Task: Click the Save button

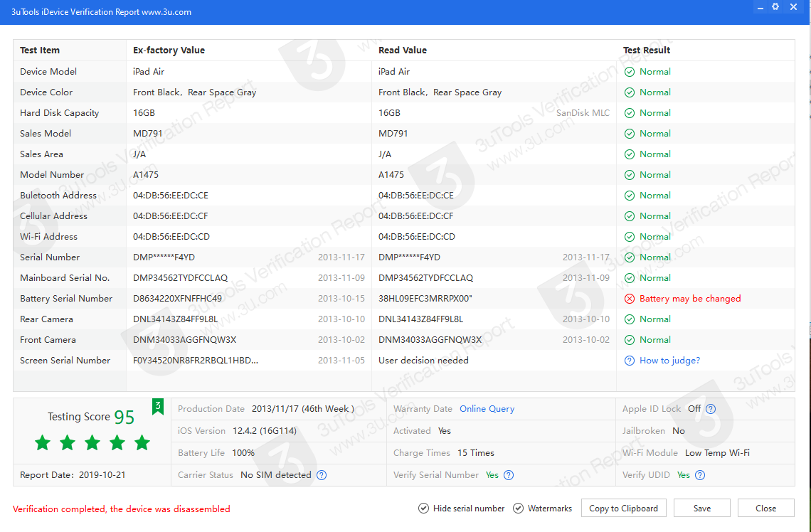Action: coord(702,509)
